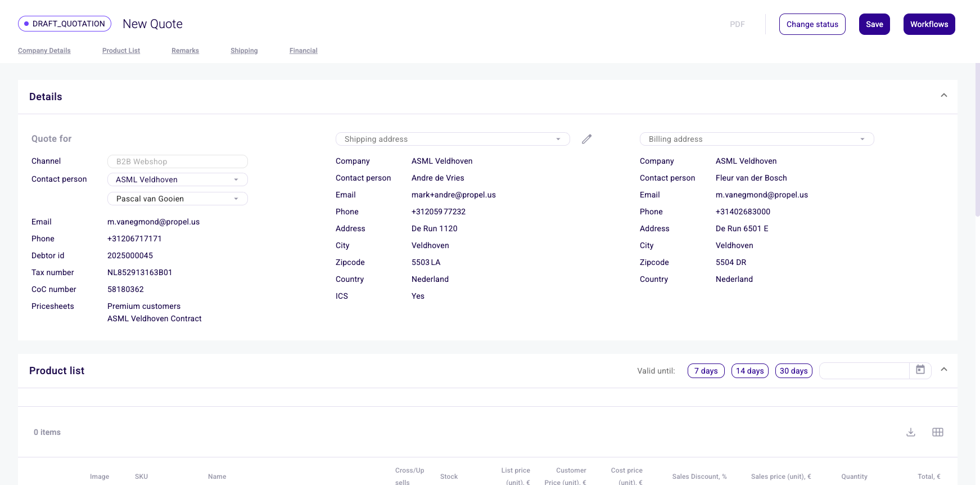The image size is (980, 485).
Task: Click the CoC number 58180362
Action: 125,289
